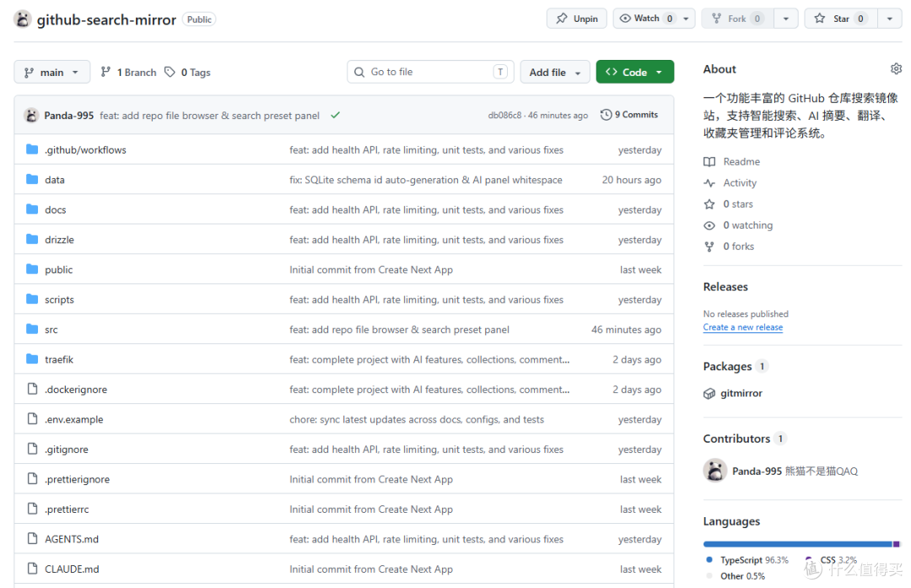
Task: Expand the Watch notifications dropdown
Action: tap(654, 19)
